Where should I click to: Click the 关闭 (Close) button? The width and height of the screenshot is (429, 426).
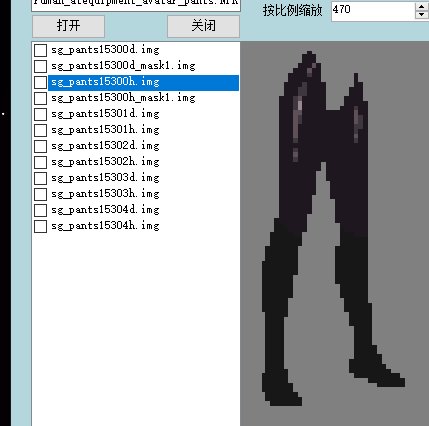pos(203,26)
